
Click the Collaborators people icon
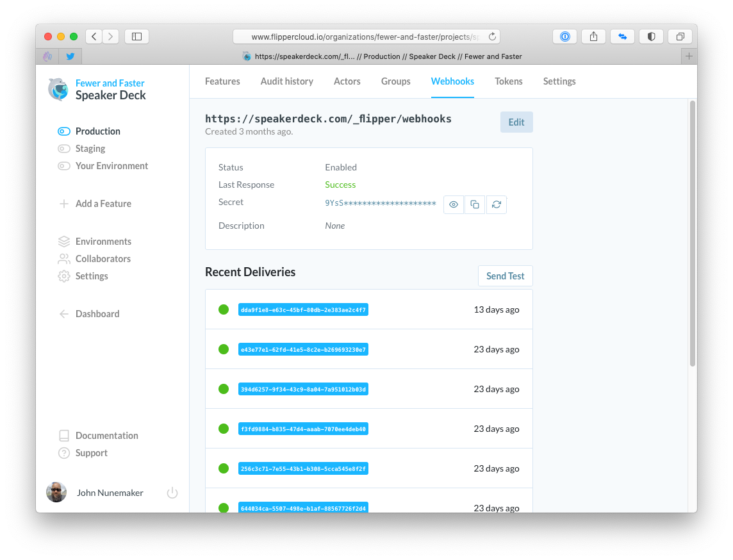click(x=64, y=258)
